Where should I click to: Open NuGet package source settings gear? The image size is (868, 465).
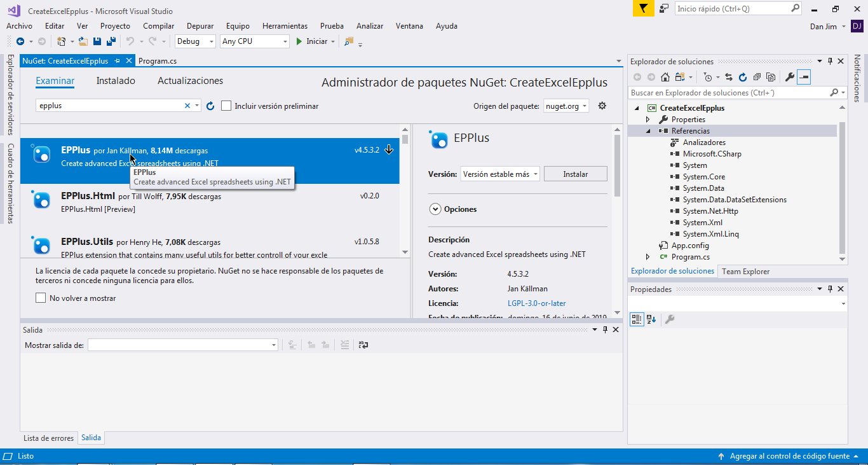coord(602,106)
